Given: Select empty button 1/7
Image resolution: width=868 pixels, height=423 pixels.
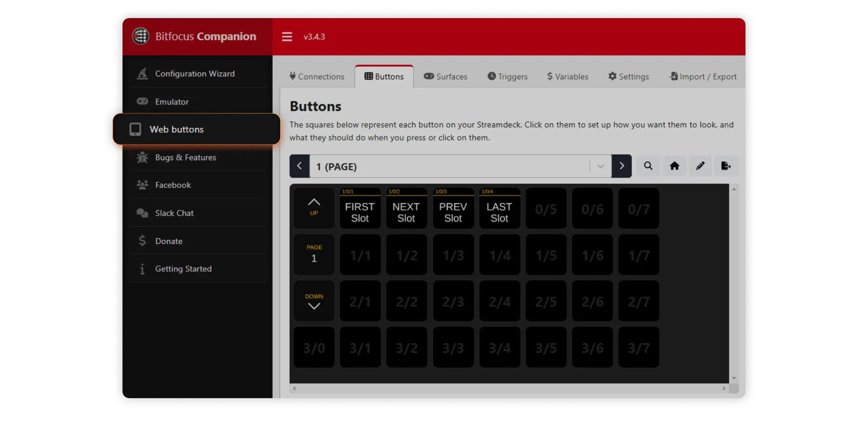Looking at the screenshot, I should pyautogui.click(x=639, y=254).
